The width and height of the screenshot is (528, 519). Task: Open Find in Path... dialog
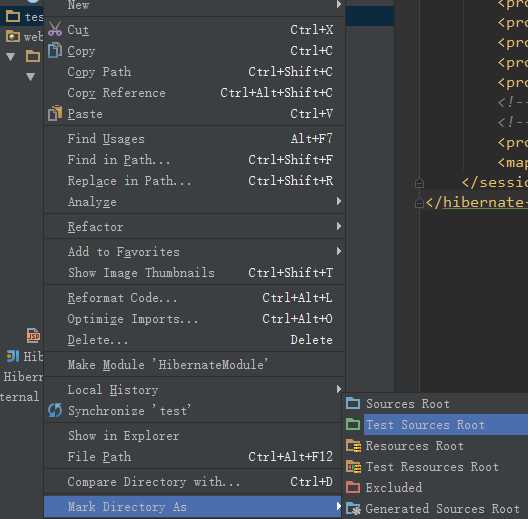click(194, 160)
